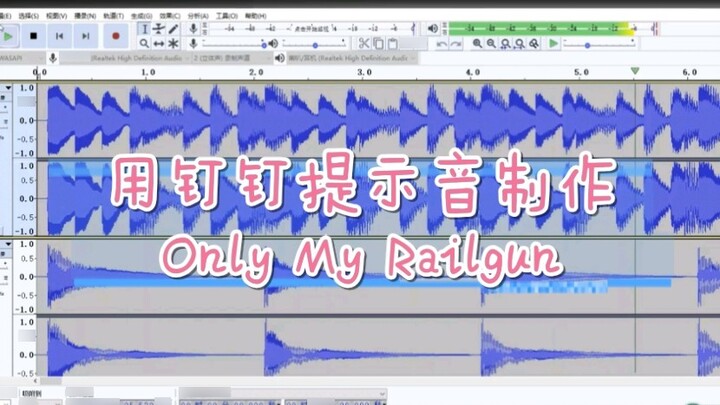The width and height of the screenshot is (720, 405).
Task: Activate the magnifier Zoom tool
Action: (145, 44)
